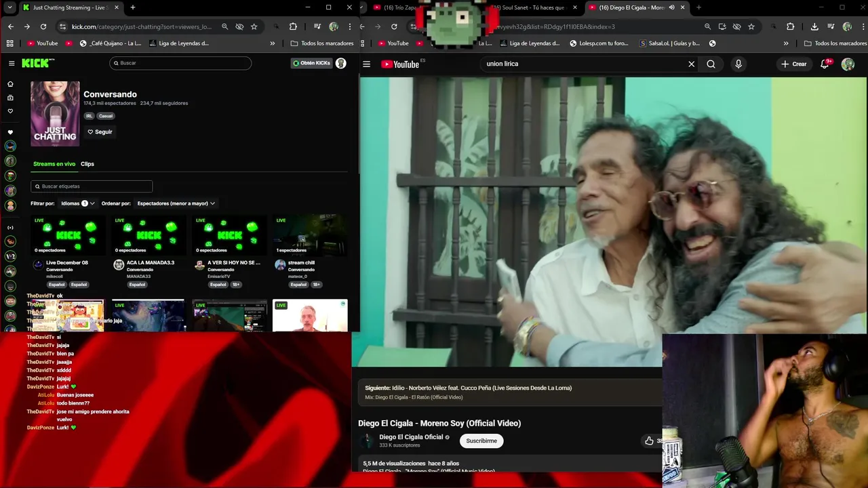Open Todos los marcadores folder in Kick window
Screen dimensions: 868x488
(x=322, y=43)
